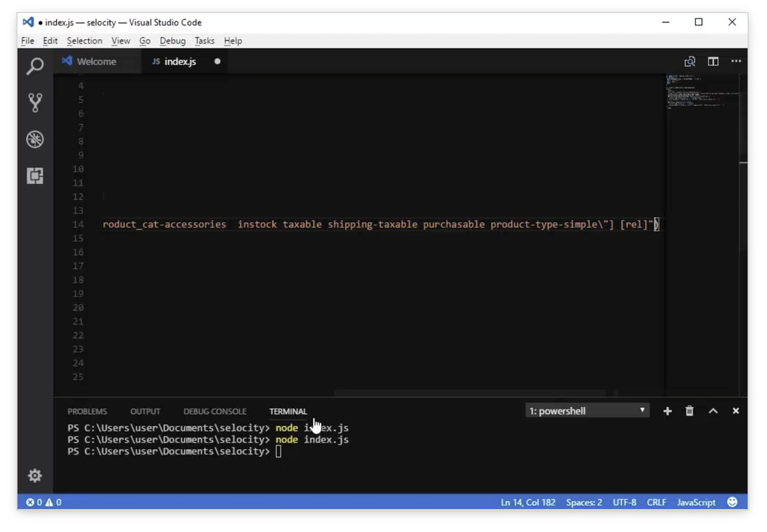This screenshot has width=767, height=532.
Task: Open Settings via the gear icon
Action: click(34, 475)
